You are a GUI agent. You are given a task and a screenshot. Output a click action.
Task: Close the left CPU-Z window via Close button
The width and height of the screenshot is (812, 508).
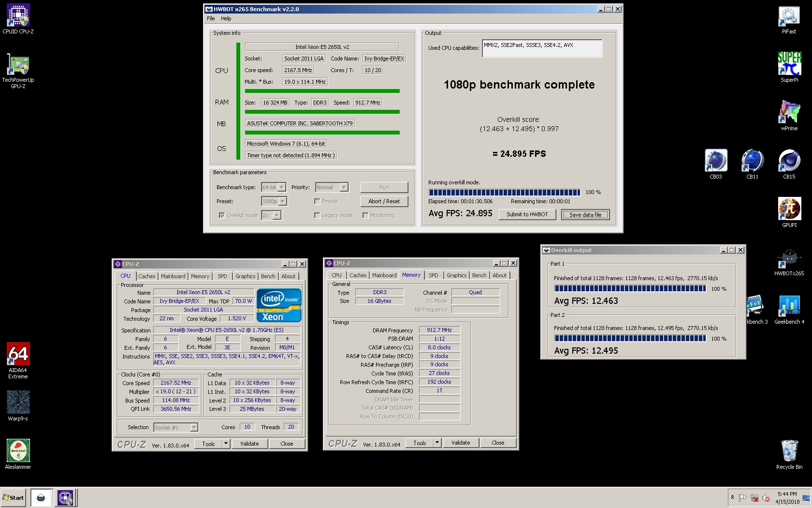click(287, 444)
